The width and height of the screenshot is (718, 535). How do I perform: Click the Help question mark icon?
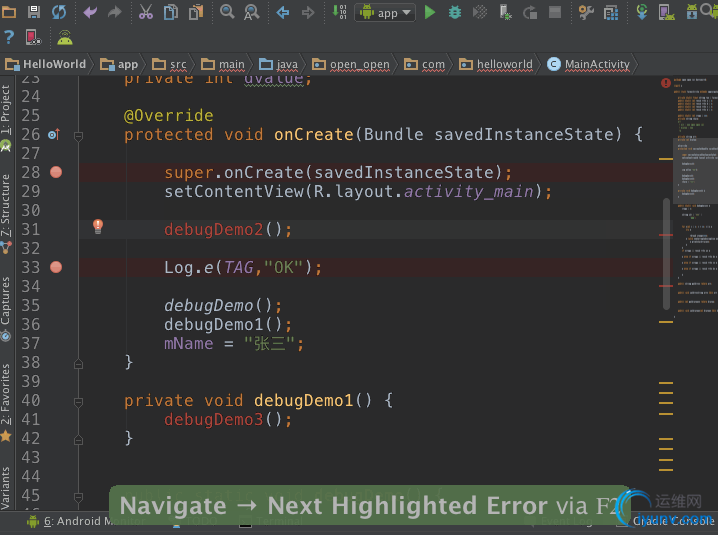pos(9,37)
